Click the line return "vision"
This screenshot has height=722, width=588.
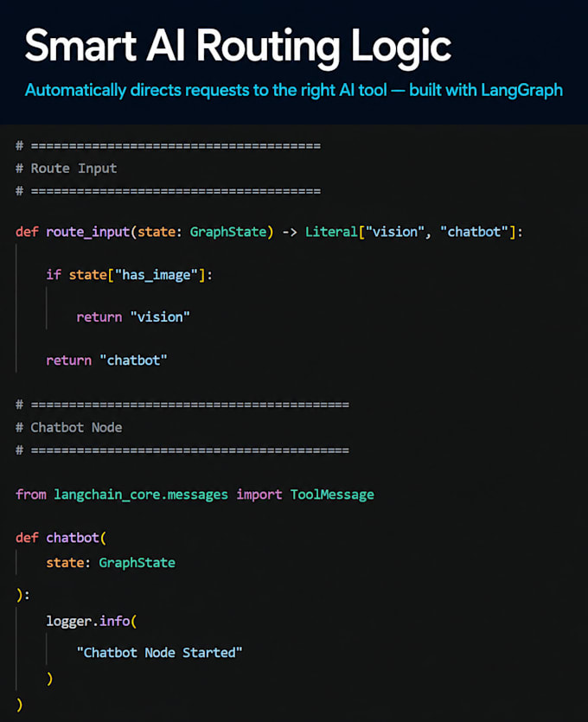[x=133, y=317]
